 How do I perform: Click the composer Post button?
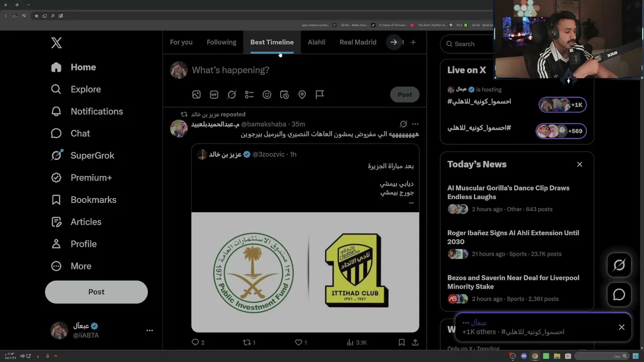405,95
